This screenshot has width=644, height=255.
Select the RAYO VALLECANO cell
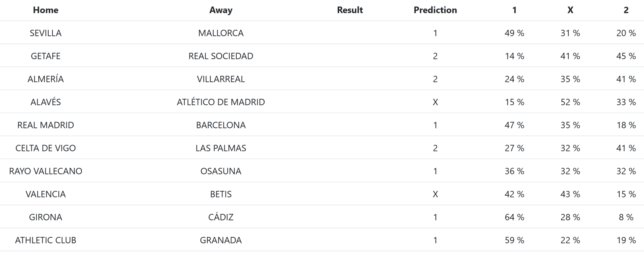(x=45, y=171)
